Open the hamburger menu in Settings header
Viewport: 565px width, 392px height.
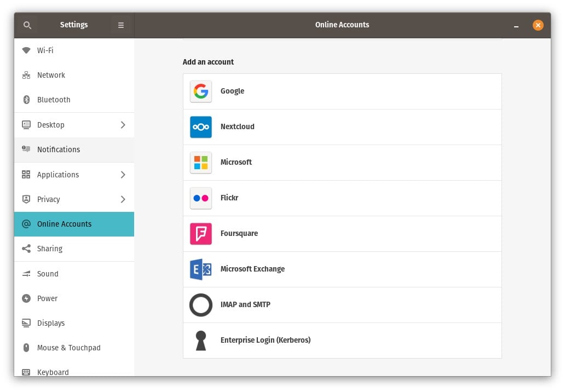(120, 25)
